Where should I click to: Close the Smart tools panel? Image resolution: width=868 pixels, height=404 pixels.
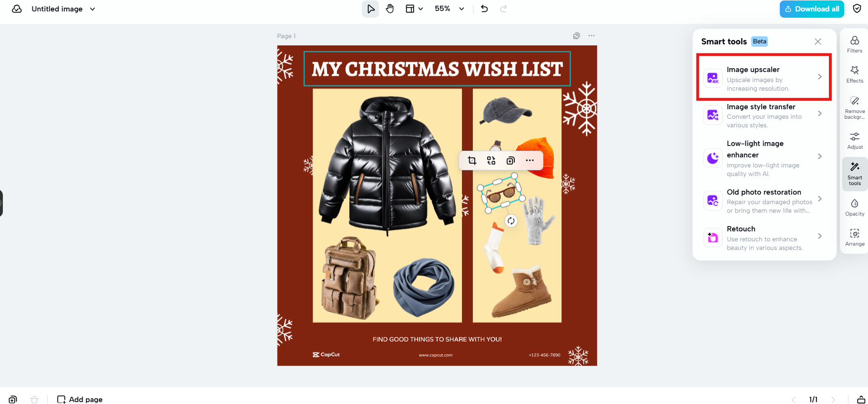818,41
